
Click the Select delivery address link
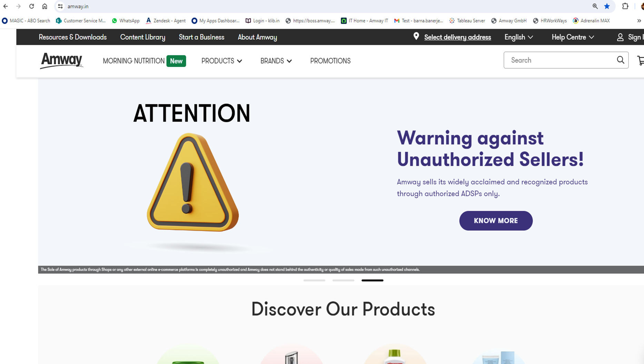click(458, 37)
